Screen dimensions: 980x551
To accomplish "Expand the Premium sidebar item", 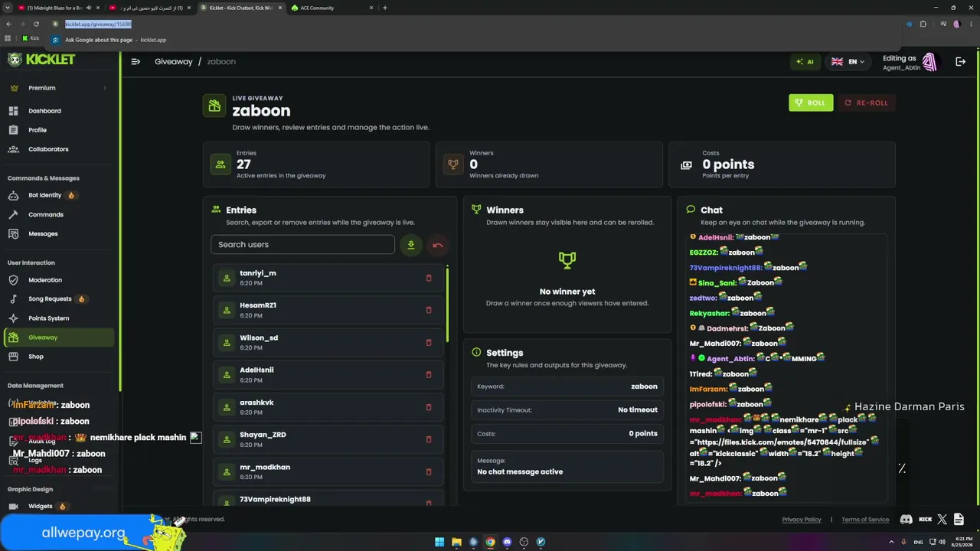I will coord(59,88).
